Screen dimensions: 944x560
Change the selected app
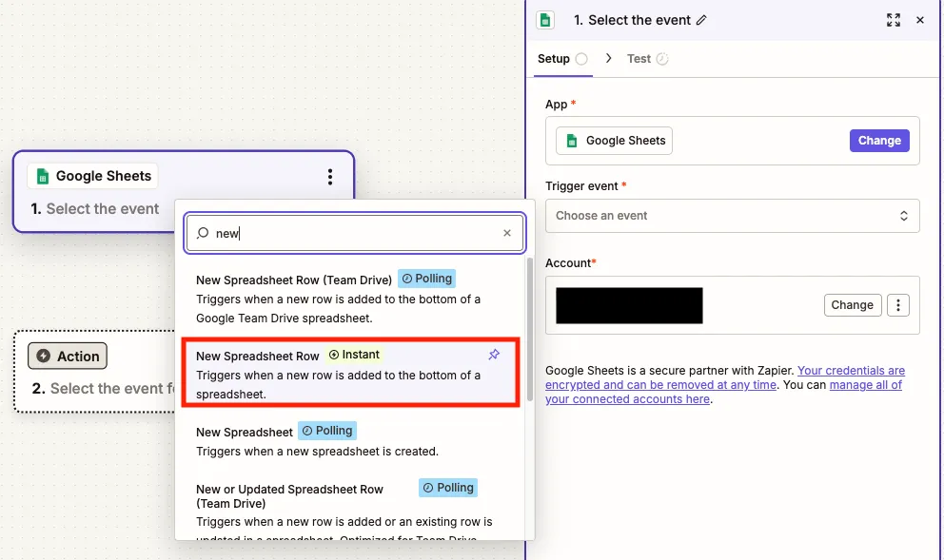click(x=879, y=141)
